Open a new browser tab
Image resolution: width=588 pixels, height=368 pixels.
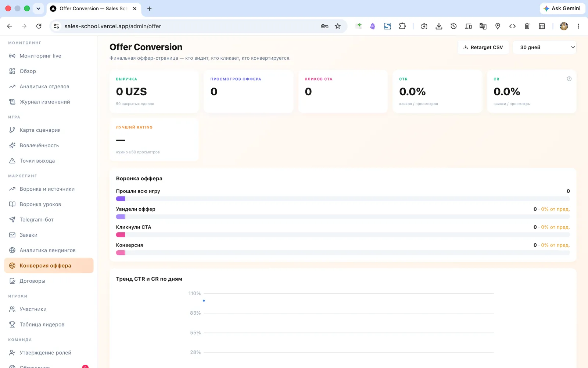point(149,8)
